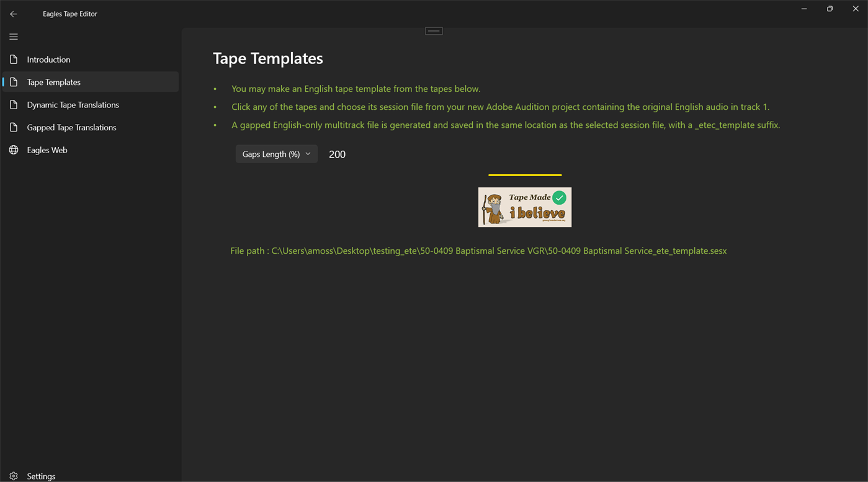Viewport: 868px width, 482px height.
Task: Click the drag handle at the top center
Action: (x=433, y=30)
